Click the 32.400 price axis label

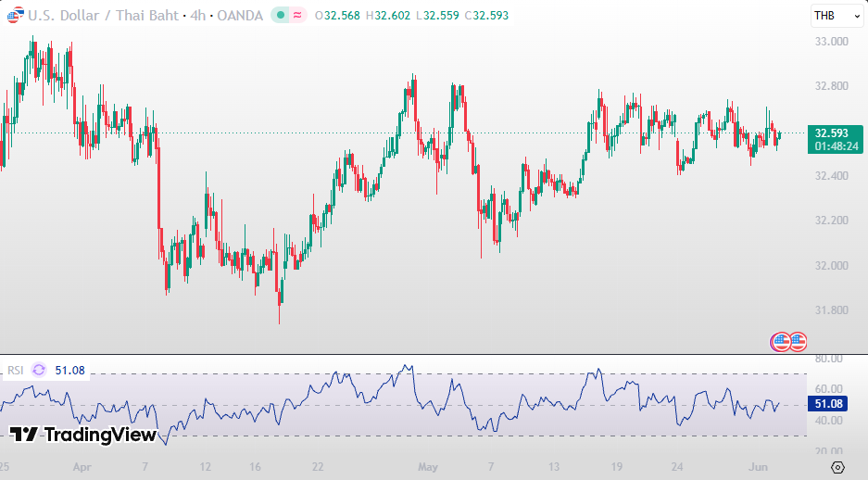click(x=832, y=176)
